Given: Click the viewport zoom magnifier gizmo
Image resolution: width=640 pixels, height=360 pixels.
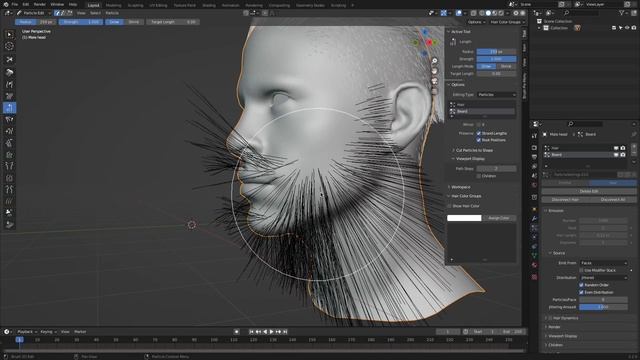Looking at the screenshot, I should [435, 61].
